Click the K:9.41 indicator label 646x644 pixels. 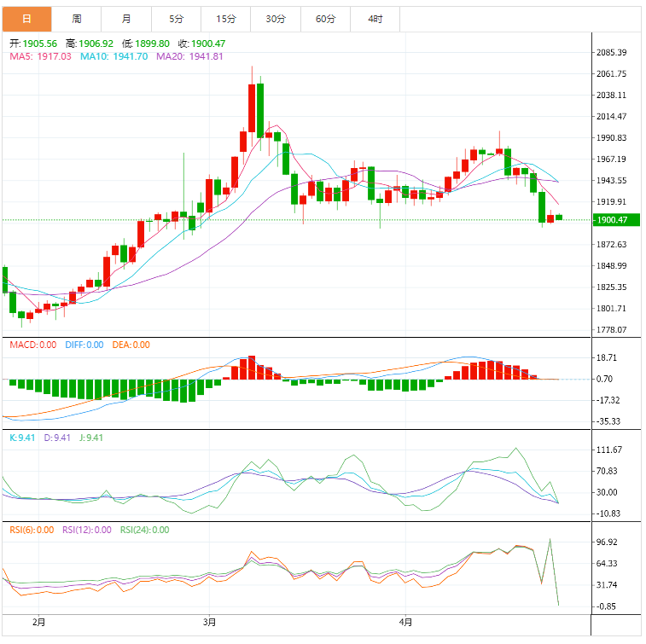coord(22,438)
